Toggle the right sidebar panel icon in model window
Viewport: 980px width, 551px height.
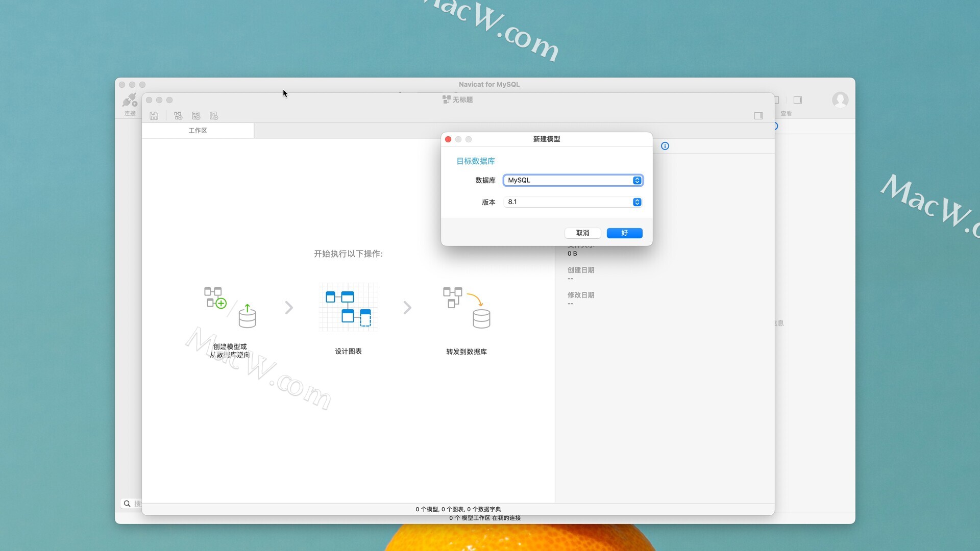click(758, 116)
